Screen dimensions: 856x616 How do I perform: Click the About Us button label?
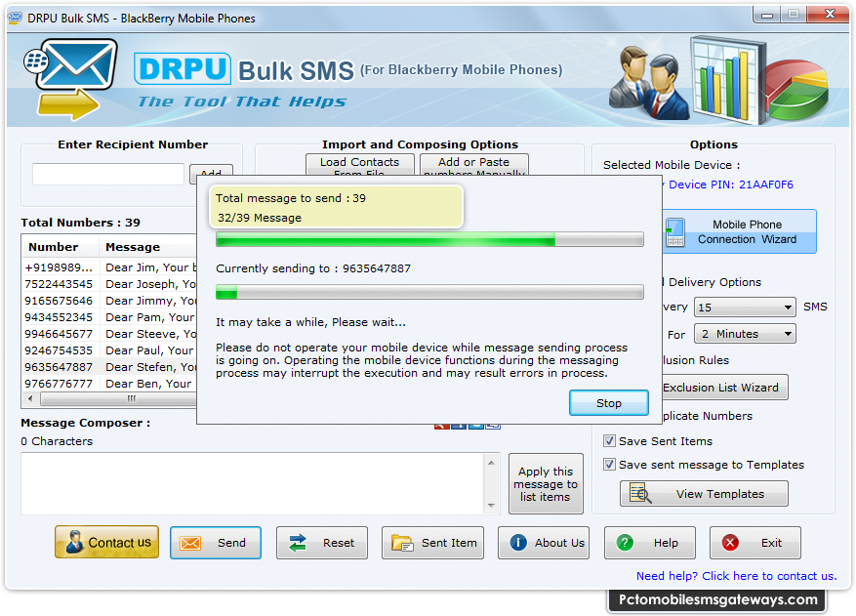[x=559, y=543]
